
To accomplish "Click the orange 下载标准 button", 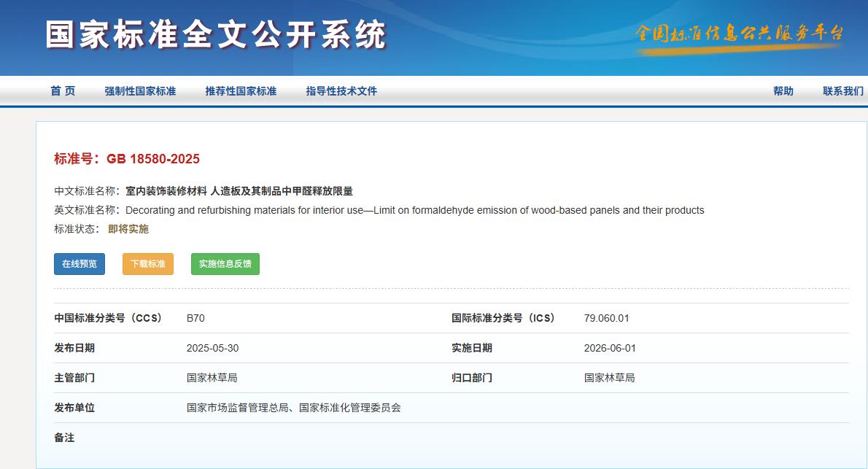I will click(148, 264).
